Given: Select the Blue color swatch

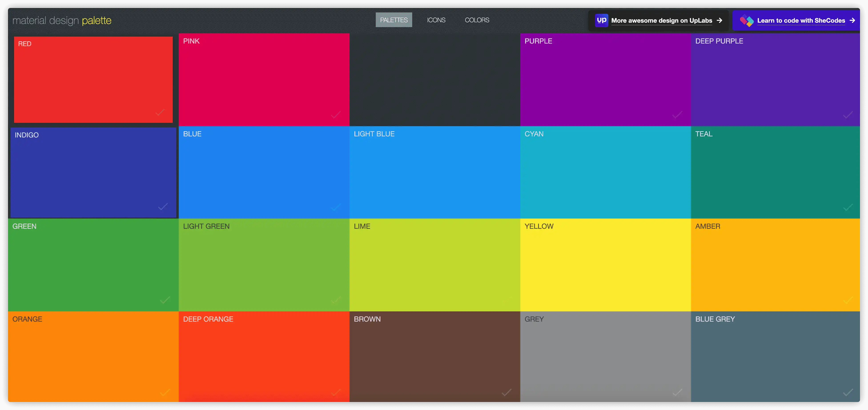Looking at the screenshot, I should click(x=264, y=172).
